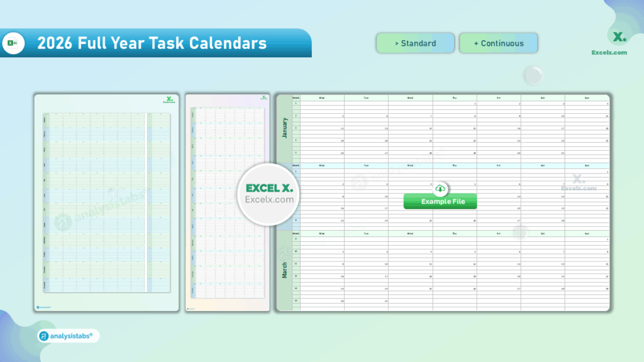The image size is (644, 362).
Task: Click the cloud download icon above Example File
Action: pos(440,187)
